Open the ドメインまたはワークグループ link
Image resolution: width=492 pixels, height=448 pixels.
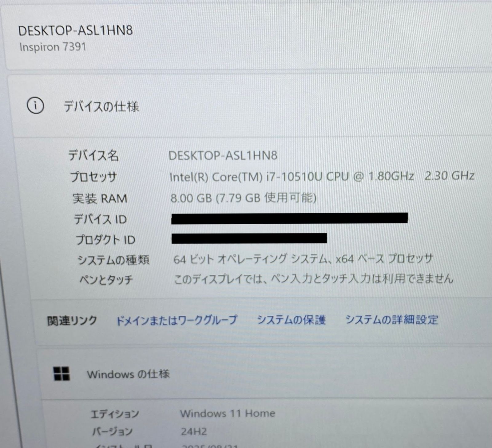176,320
